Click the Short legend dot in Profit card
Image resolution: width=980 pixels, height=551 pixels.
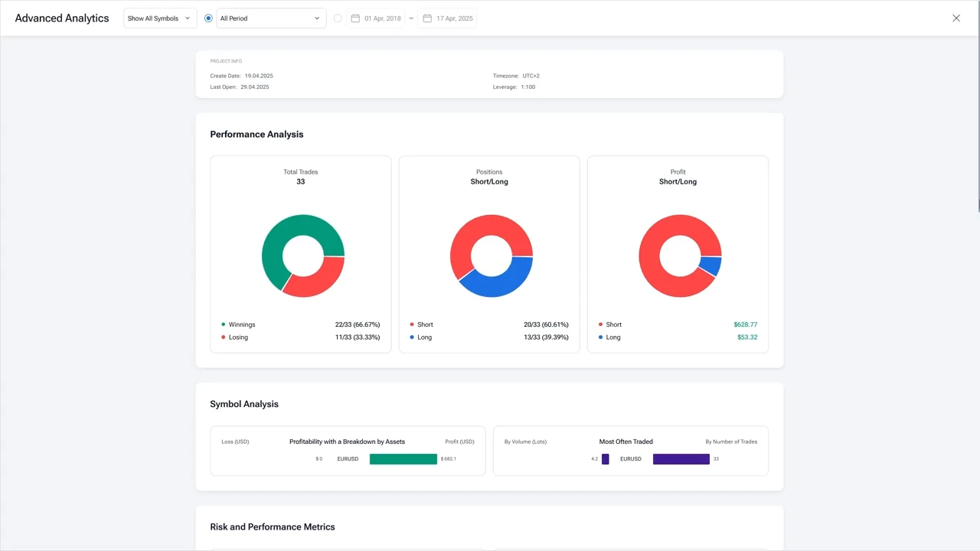(601, 324)
